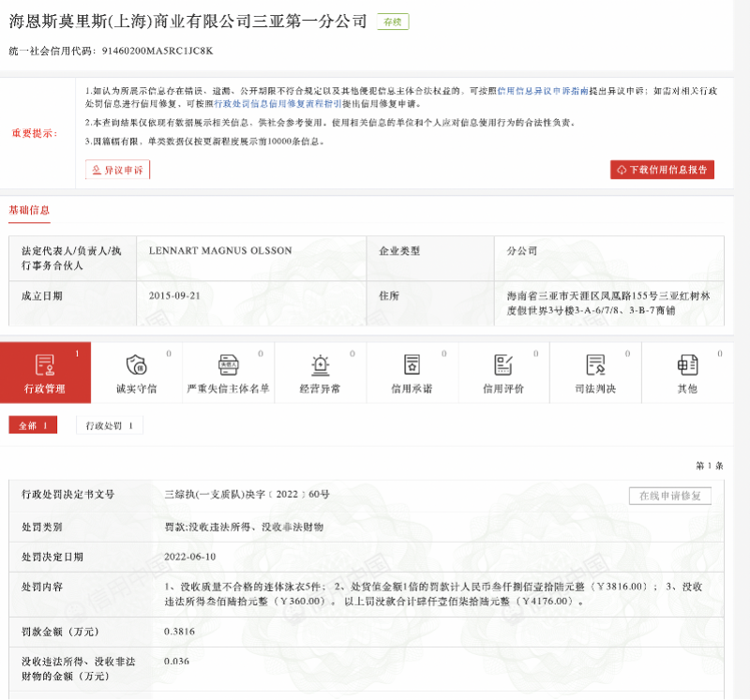Open the 信用信息异议申诉指南 link
Screen dimensions: 750x700
click(542, 91)
